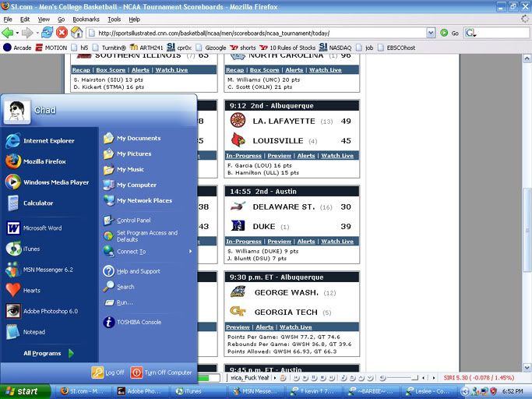Viewport: 532px width, 399px height.
Task: Open Control Panel
Action: (127, 221)
